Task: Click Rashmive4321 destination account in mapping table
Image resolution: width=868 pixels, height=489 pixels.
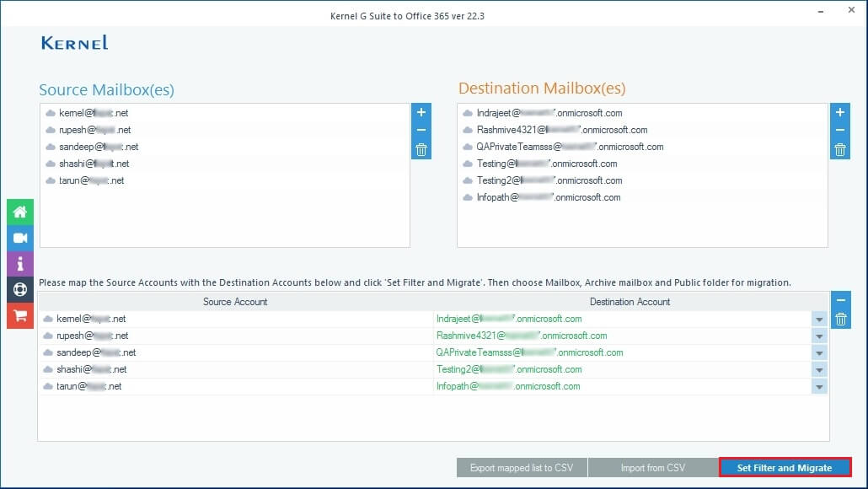Action: tap(522, 336)
